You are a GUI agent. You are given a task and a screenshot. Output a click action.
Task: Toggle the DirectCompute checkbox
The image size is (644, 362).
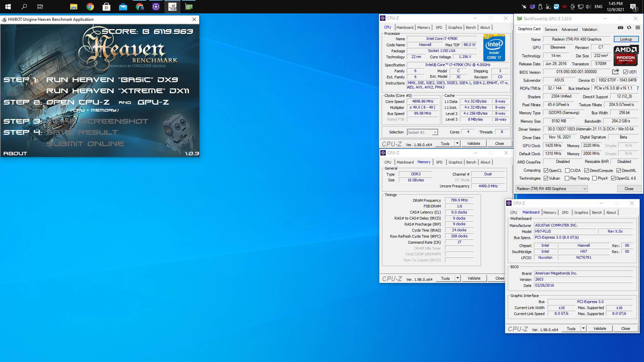point(586,170)
